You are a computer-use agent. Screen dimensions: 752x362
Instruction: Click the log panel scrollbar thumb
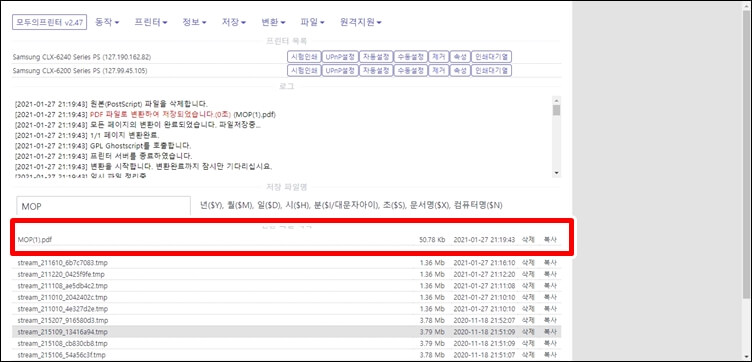[x=556, y=110]
